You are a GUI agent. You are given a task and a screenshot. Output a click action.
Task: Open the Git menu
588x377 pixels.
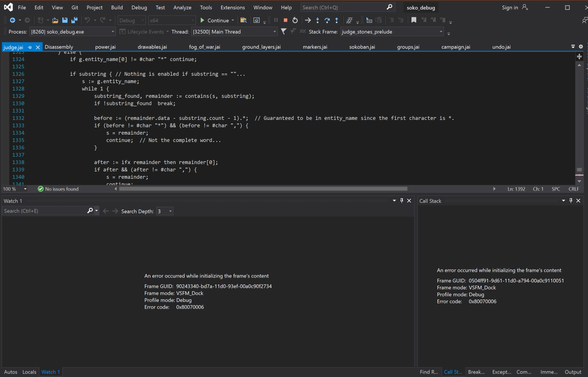[x=74, y=7]
